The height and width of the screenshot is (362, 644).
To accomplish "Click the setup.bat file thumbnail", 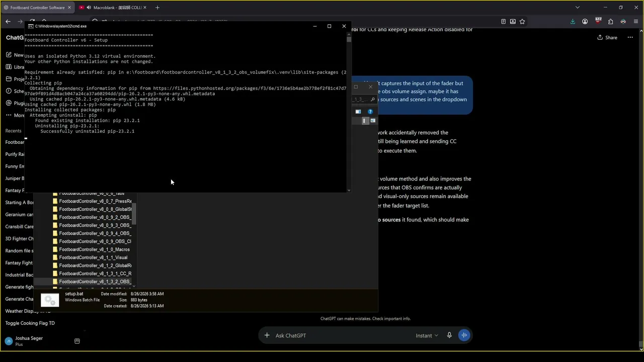I will coord(50,300).
